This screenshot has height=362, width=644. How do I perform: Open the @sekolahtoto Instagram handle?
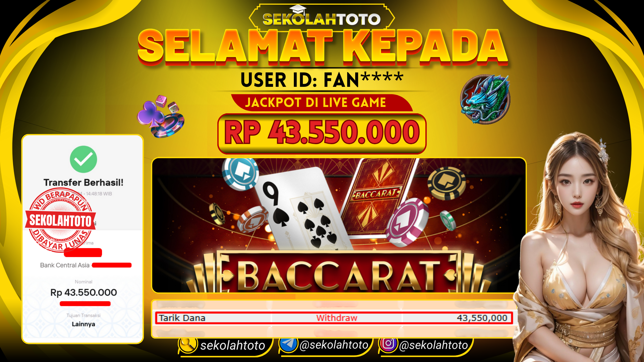(433, 345)
